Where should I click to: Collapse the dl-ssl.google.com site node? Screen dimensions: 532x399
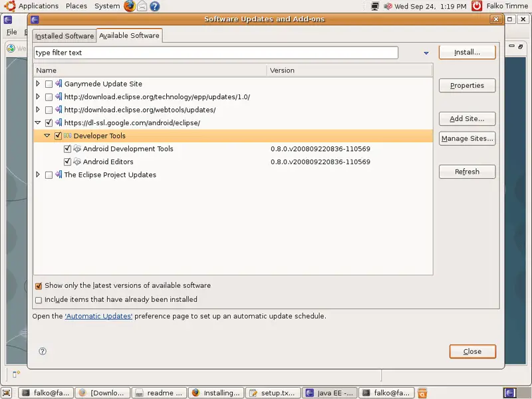click(38, 122)
